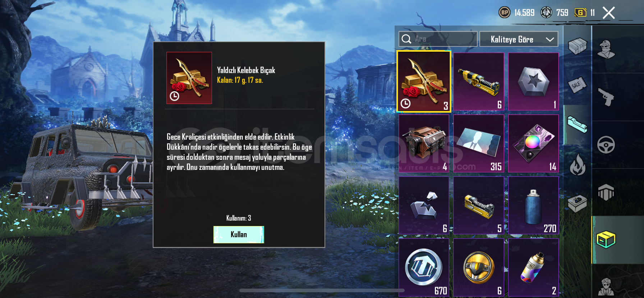
Task: Open the crate box sub-category
Action: click(578, 46)
